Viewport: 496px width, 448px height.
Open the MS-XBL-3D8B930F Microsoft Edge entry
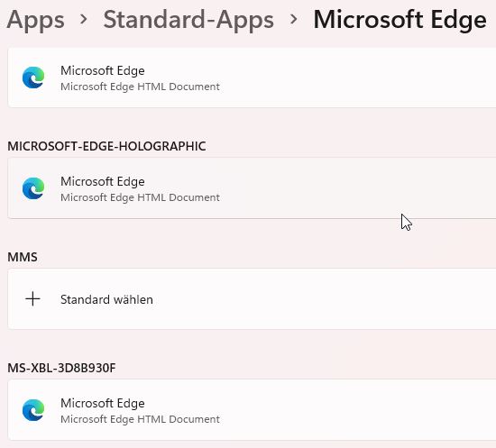[x=252, y=410]
